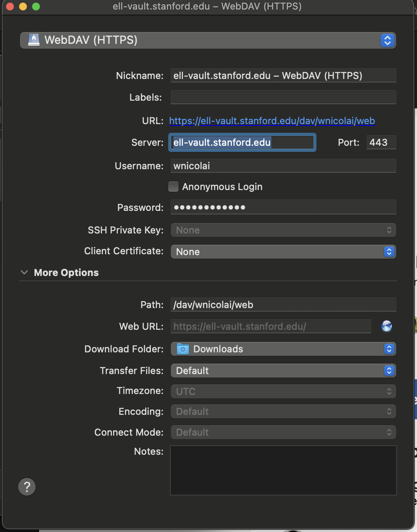417x532 pixels.
Task: Click the Path field with /dav/wnicolai/web
Action: [283, 305]
